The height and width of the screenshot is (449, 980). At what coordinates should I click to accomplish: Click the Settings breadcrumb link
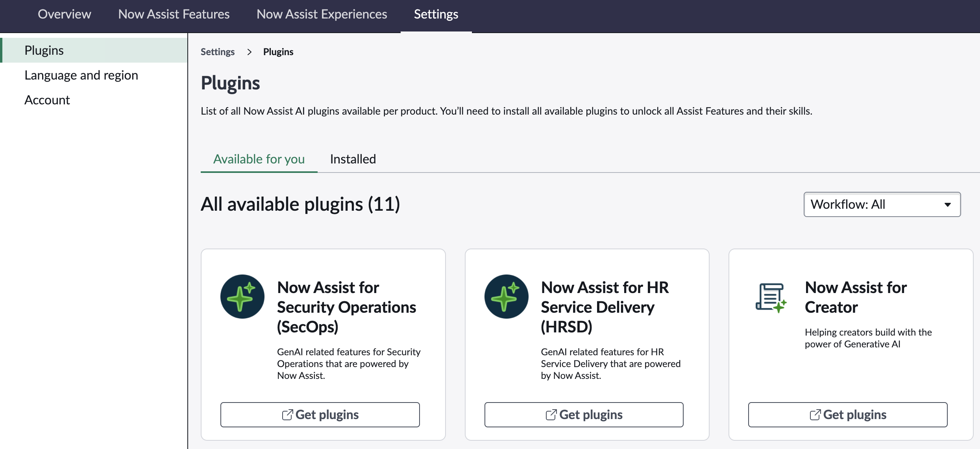(218, 52)
